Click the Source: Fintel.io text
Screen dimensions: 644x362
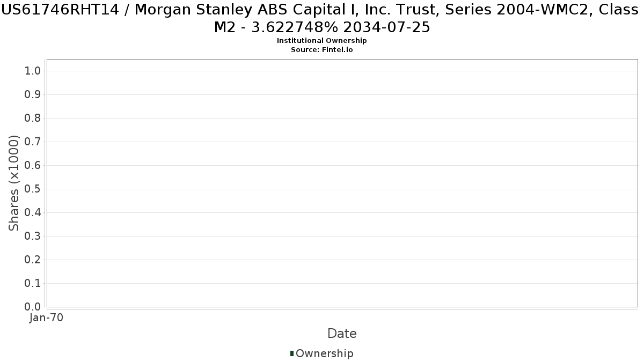pyautogui.click(x=322, y=49)
